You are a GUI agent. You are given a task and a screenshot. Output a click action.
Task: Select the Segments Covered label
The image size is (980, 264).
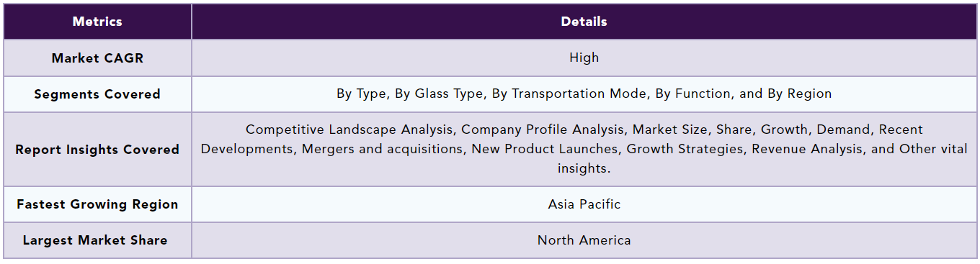coord(97,94)
